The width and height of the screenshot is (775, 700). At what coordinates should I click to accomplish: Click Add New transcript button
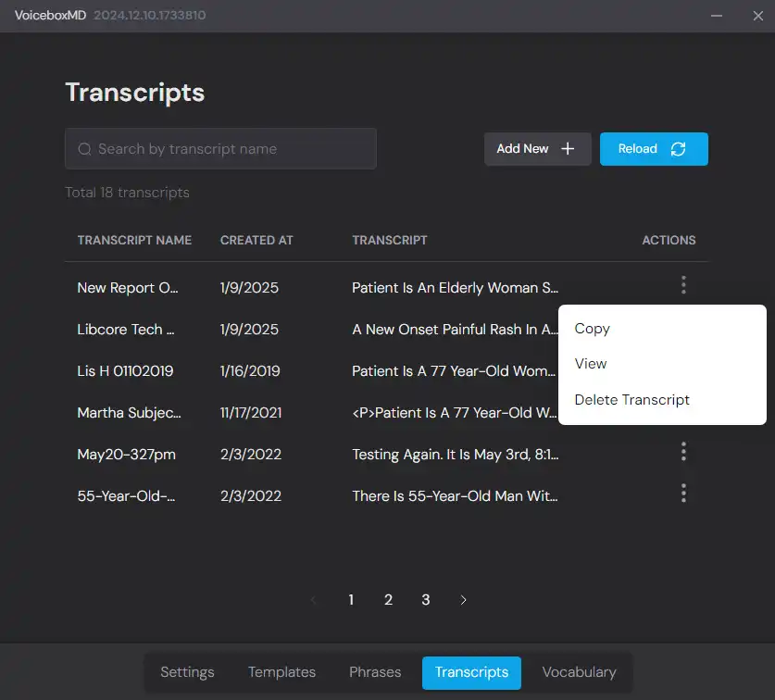[537, 149]
